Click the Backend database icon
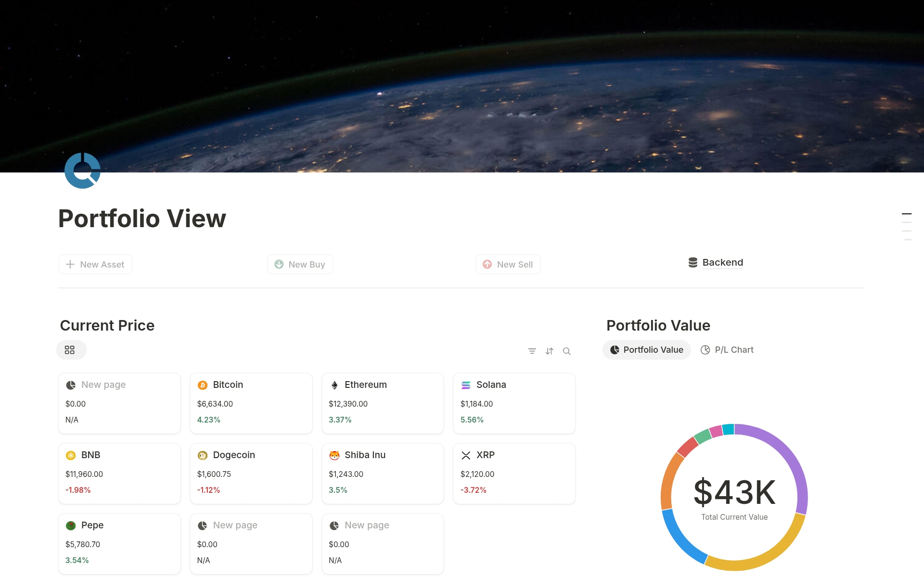924x577 pixels. click(693, 262)
